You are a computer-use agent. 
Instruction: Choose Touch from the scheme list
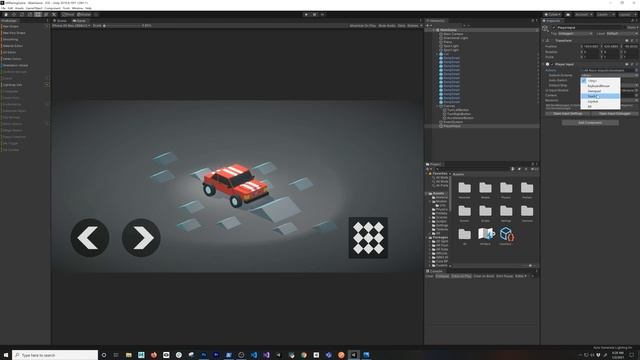click(x=600, y=96)
